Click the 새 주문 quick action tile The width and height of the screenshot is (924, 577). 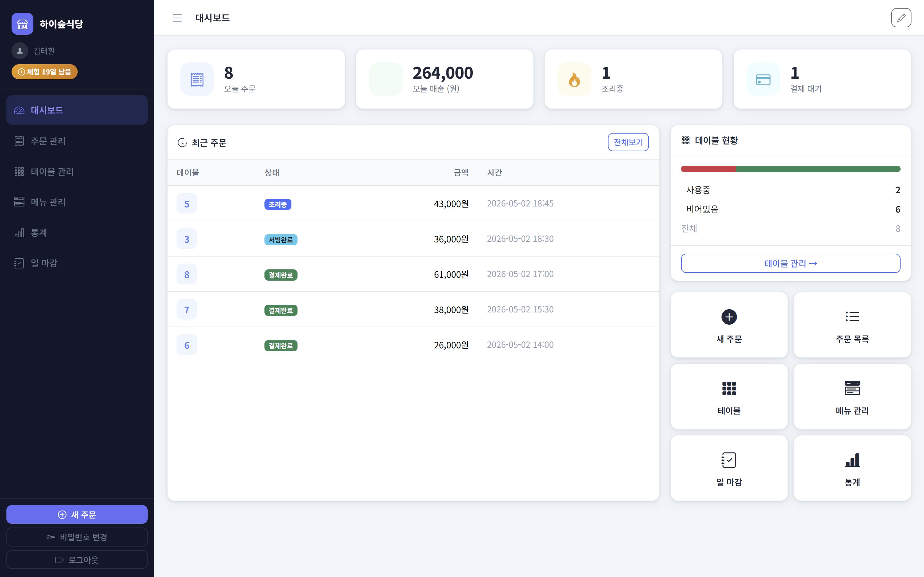point(729,325)
